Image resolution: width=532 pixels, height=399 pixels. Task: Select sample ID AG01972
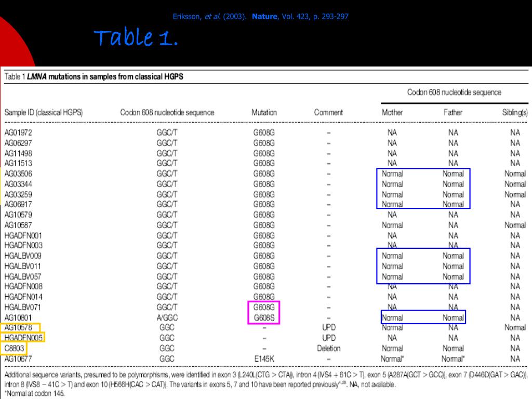coord(18,132)
